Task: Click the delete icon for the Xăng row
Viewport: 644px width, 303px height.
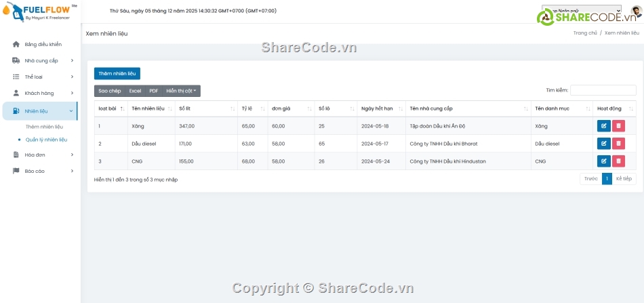Action: point(618,126)
